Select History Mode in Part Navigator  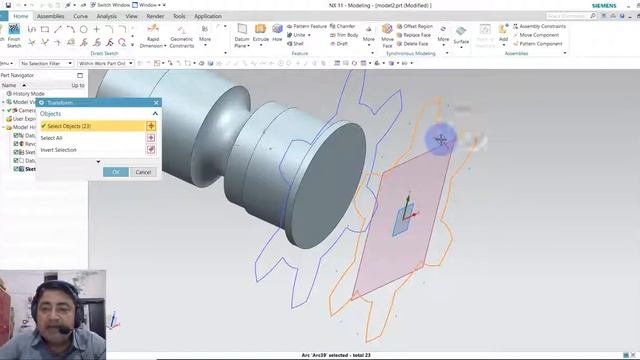coord(25,94)
